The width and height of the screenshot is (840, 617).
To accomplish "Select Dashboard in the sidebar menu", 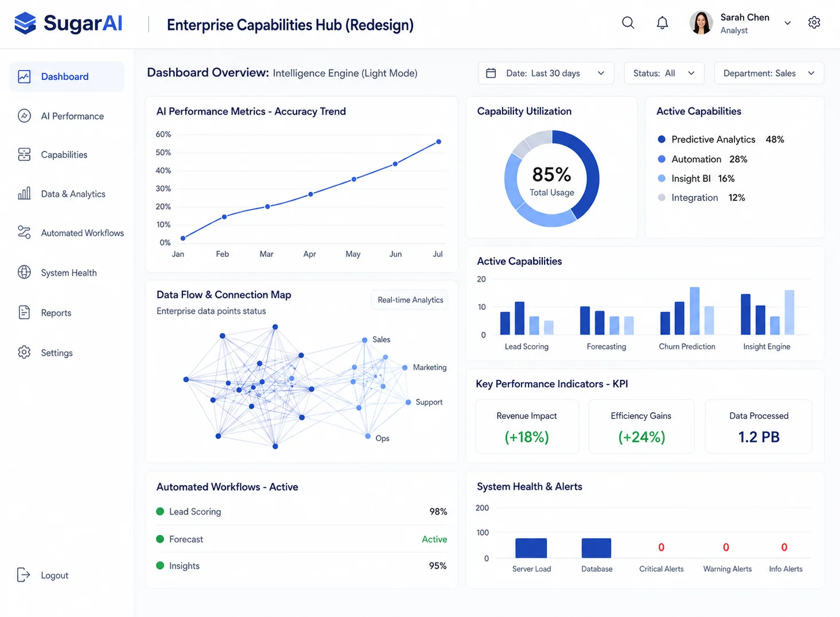I will pos(67,76).
